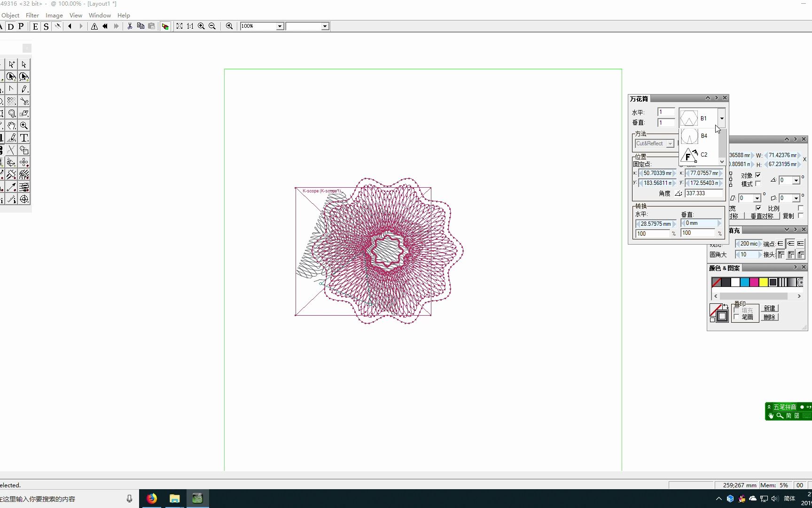Choose the C2 kaleidoscope preset
Viewport: 812px width, 508px height.
coord(699,155)
